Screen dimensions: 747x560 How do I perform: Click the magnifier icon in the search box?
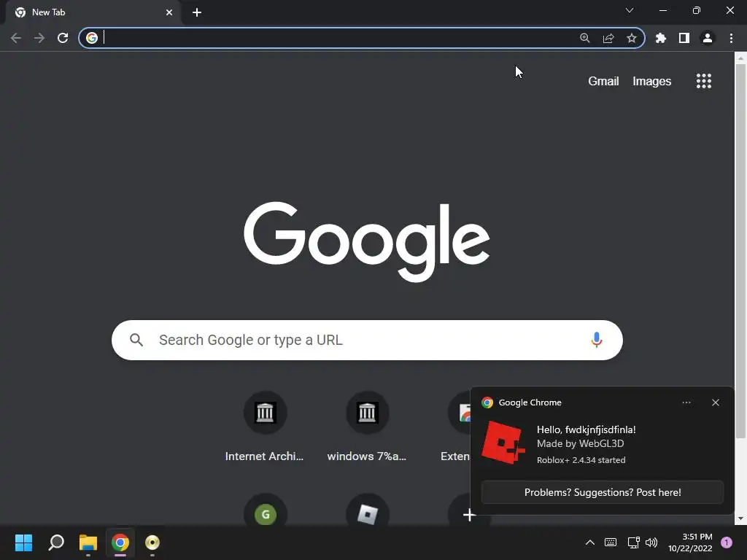136,340
